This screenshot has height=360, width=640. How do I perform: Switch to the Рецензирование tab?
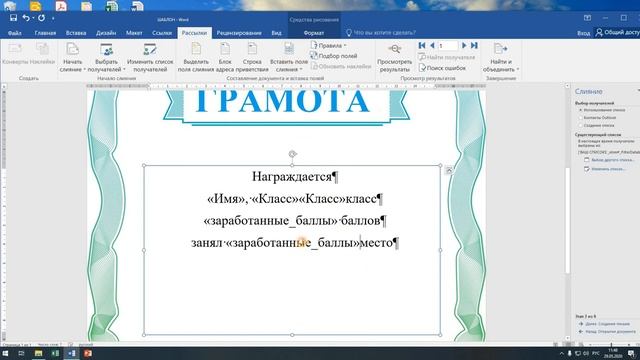pyautogui.click(x=239, y=33)
